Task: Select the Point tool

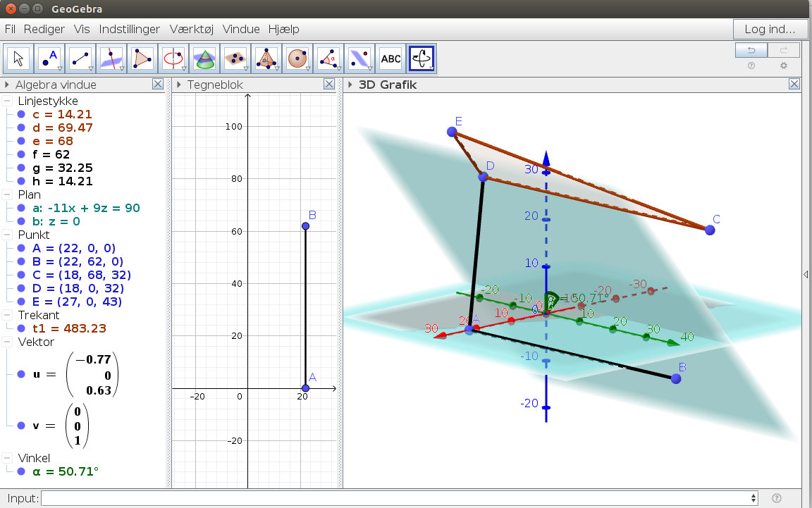Action: [49, 58]
